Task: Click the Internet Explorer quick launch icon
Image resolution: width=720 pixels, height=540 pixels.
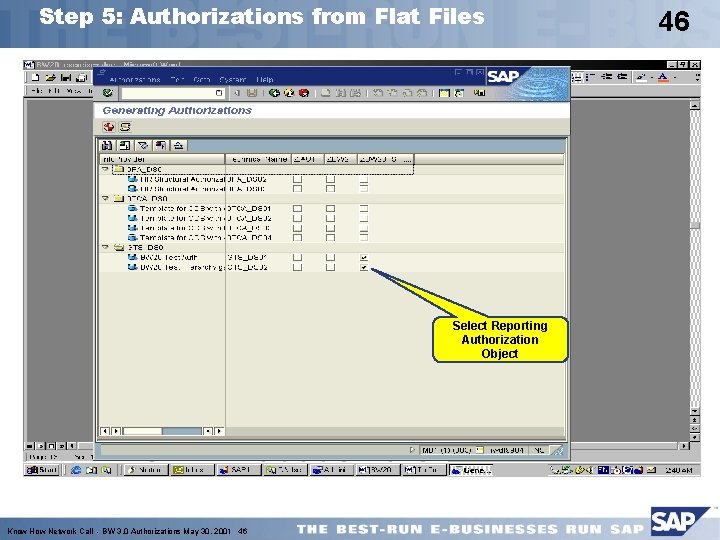Action: [x=76, y=470]
